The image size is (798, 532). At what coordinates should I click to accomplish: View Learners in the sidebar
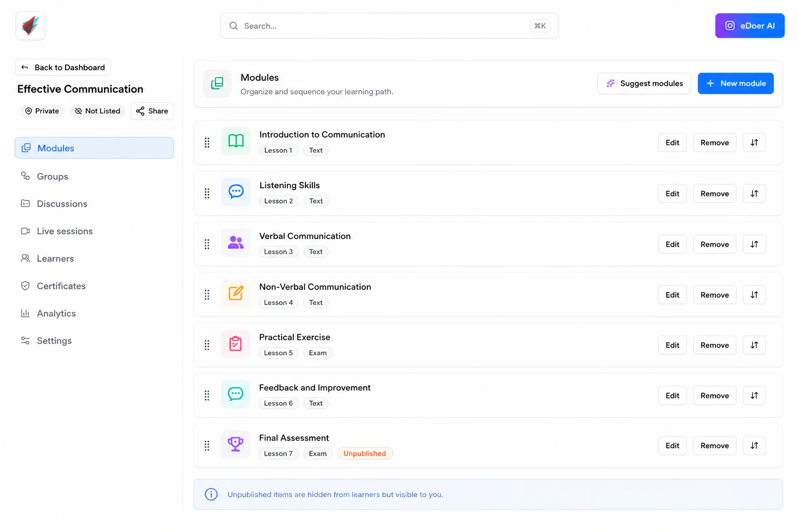coord(95,258)
